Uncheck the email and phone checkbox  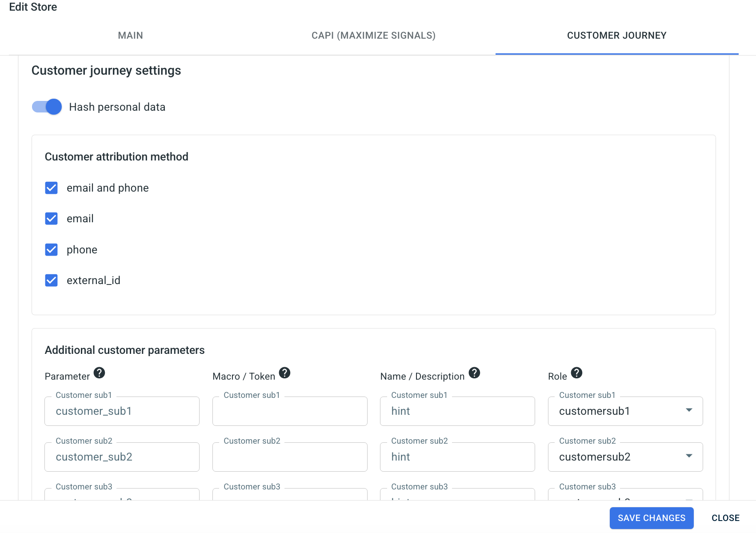(x=52, y=188)
